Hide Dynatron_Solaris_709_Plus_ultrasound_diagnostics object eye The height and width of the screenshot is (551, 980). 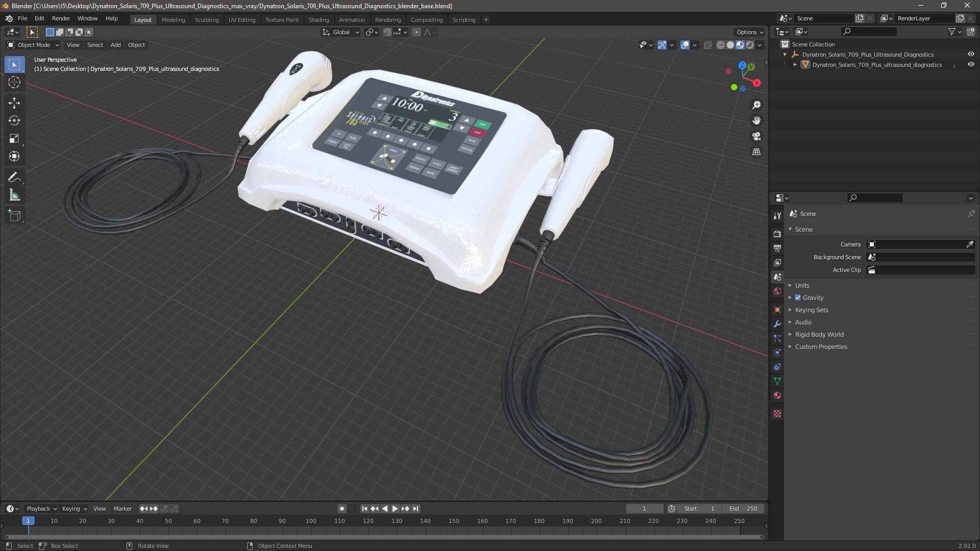click(971, 64)
